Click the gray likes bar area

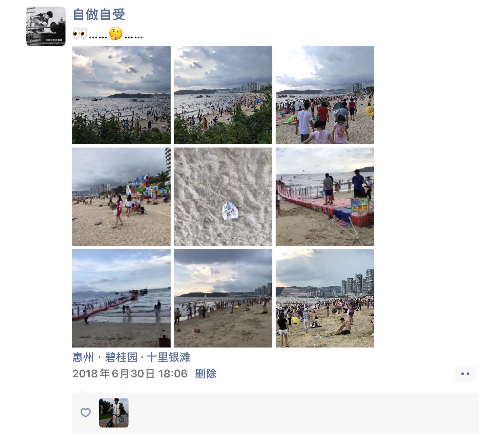click(x=275, y=413)
